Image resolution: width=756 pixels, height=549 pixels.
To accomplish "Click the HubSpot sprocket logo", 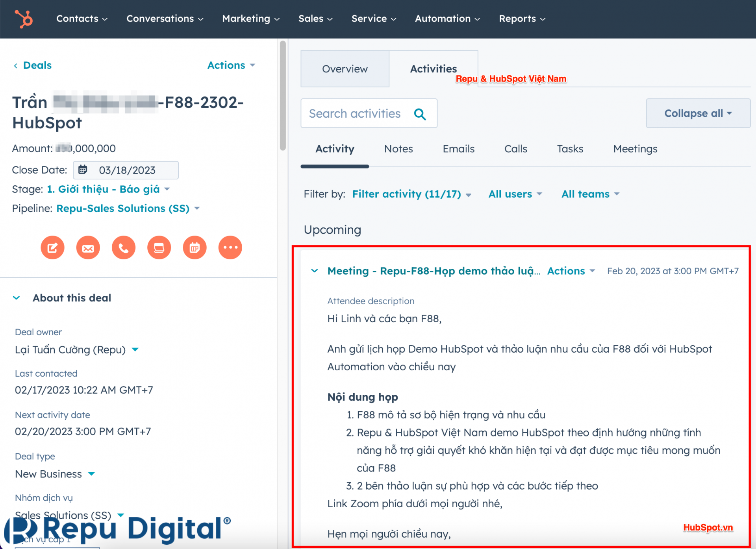I will coord(24,19).
